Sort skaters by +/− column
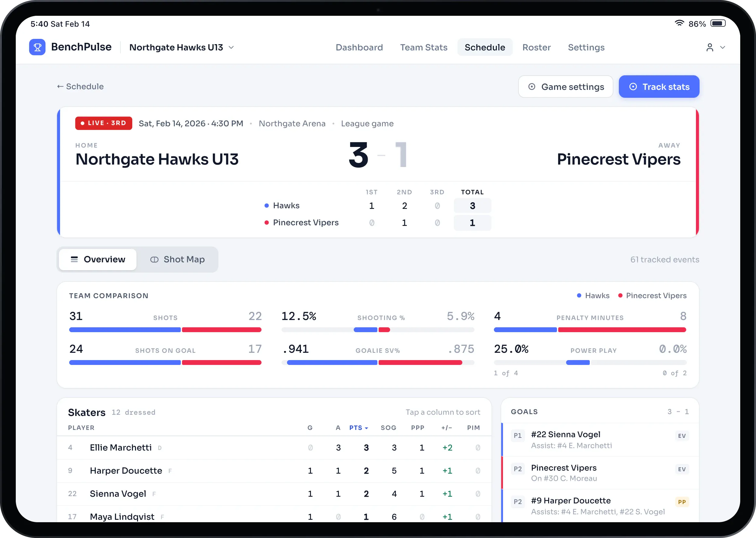The width and height of the screenshot is (756, 538). (x=447, y=428)
